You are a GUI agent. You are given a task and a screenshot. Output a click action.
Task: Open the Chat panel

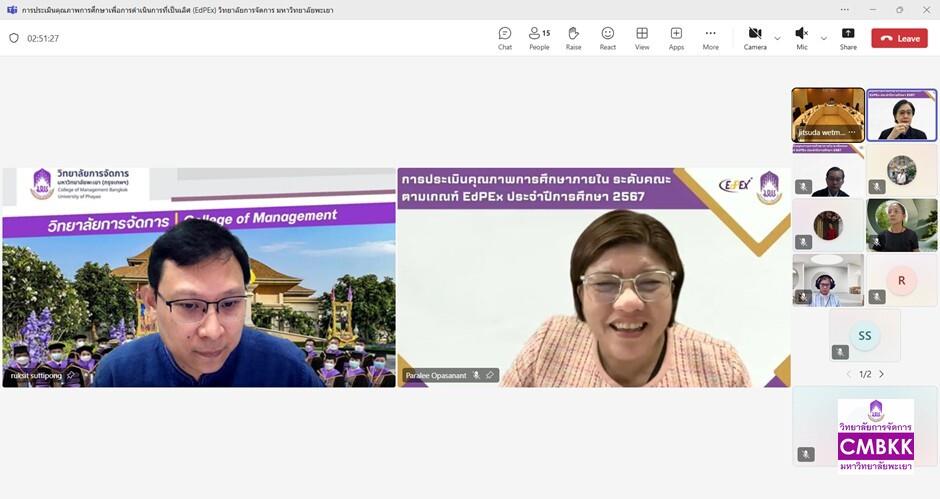click(505, 38)
